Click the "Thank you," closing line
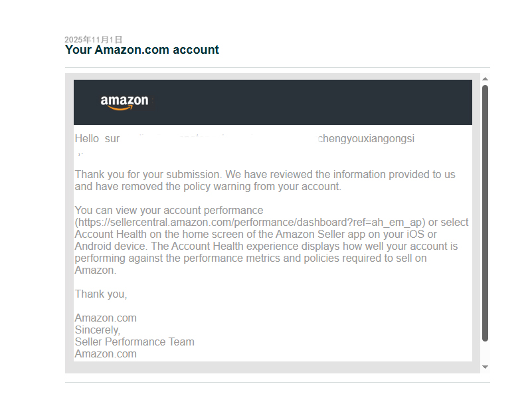 101,294
